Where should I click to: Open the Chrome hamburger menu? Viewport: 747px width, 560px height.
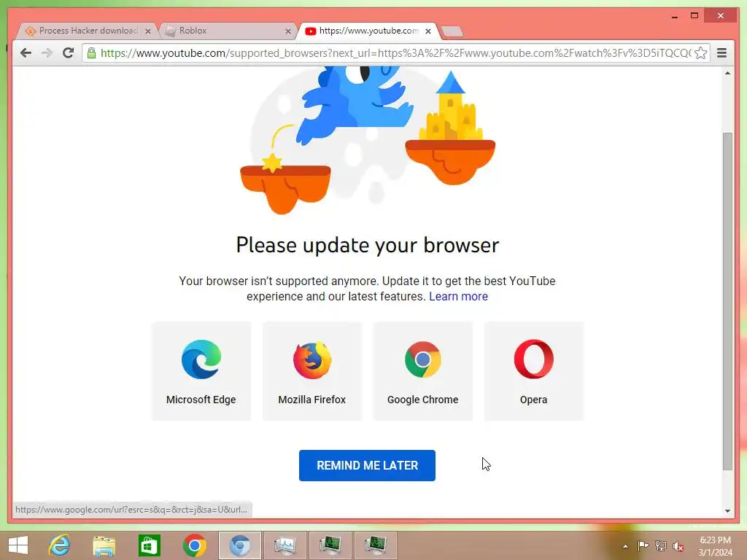[x=721, y=52]
